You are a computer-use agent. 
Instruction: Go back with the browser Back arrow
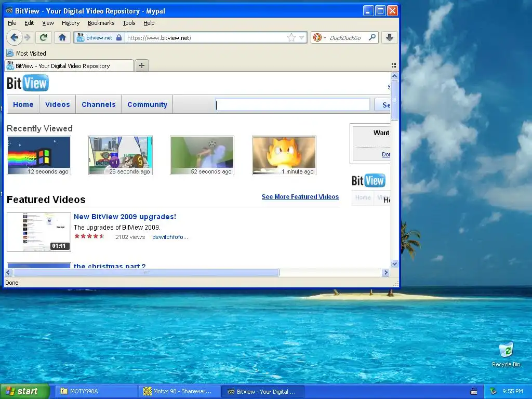point(14,37)
